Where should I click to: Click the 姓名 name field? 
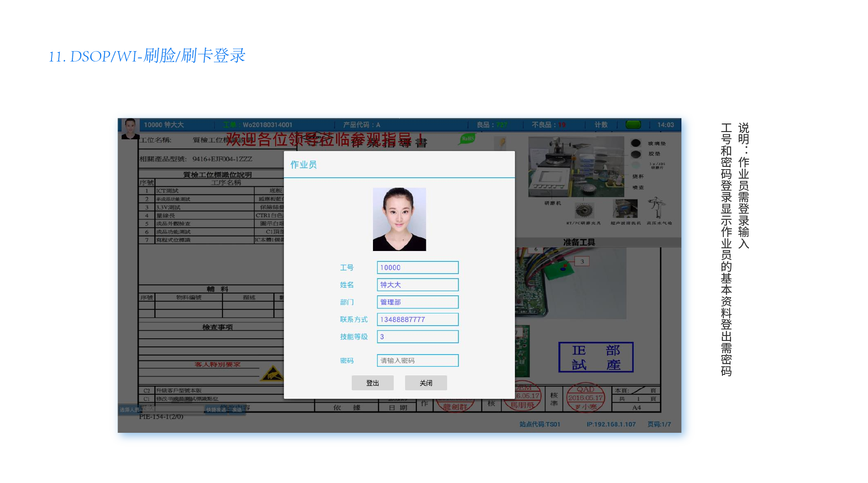[x=417, y=285]
